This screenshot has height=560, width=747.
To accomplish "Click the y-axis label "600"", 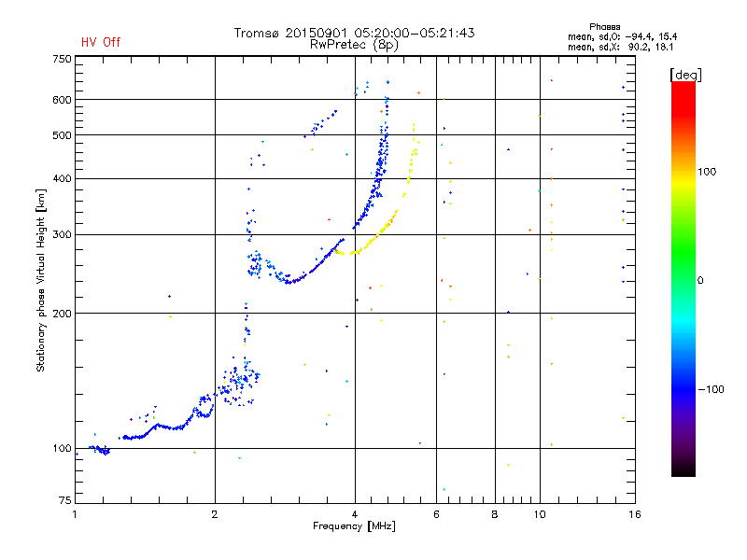I will (62, 100).
